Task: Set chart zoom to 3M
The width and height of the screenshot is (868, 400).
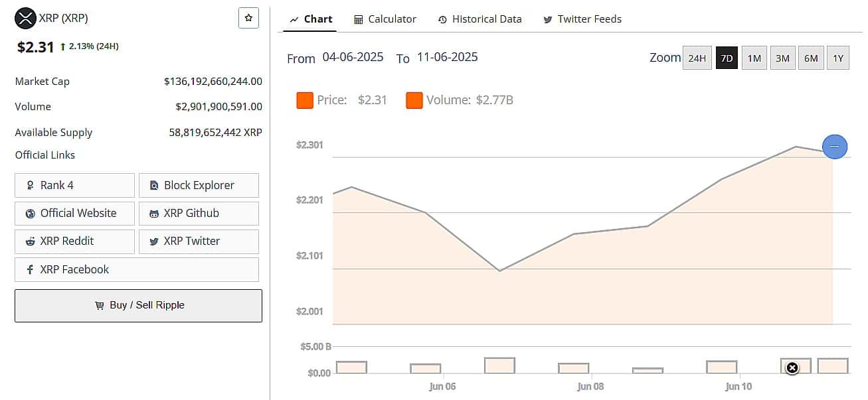Action: click(x=782, y=58)
